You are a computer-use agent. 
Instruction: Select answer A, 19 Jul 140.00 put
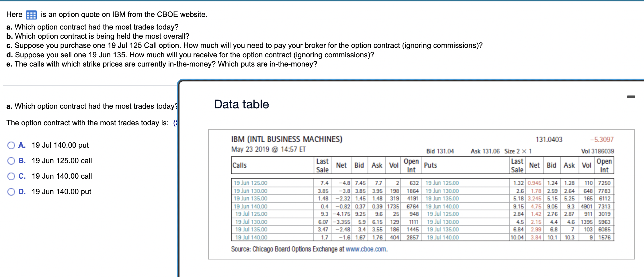[11, 145]
